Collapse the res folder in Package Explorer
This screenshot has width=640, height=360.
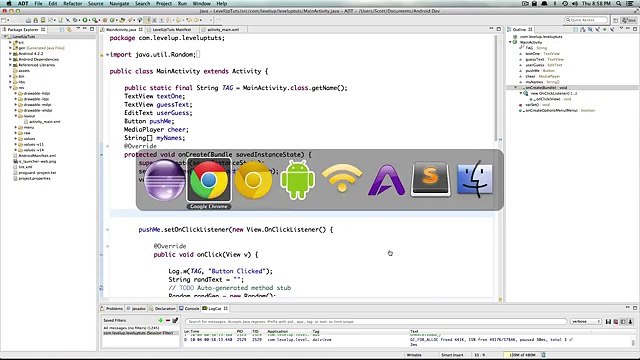click(11, 87)
